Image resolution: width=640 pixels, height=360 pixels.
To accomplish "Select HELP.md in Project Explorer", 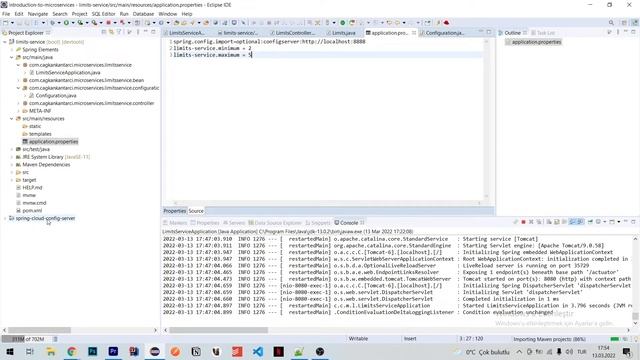I will (x=32, y=188).
